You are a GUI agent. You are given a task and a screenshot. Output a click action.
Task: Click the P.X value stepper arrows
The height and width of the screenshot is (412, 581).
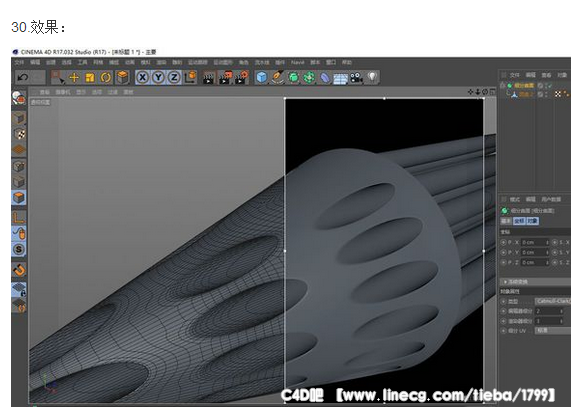click(547, 242)
